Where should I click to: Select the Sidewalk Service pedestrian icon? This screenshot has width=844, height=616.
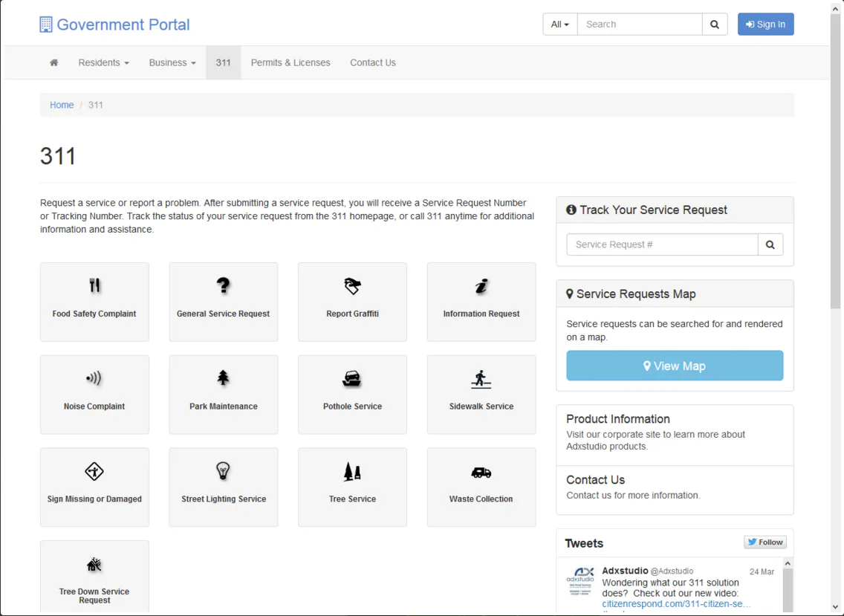point(481,379)
